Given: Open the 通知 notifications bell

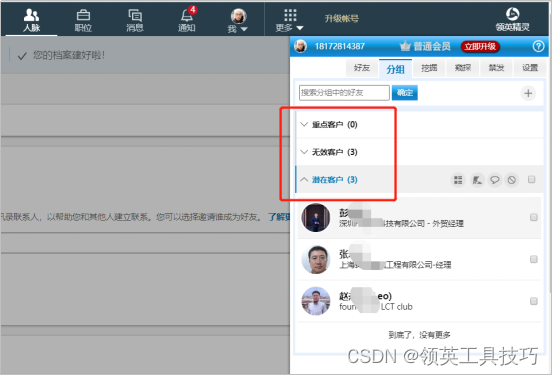Looking at the screenshot, I should pyautogui.click(x=187, y=19).
